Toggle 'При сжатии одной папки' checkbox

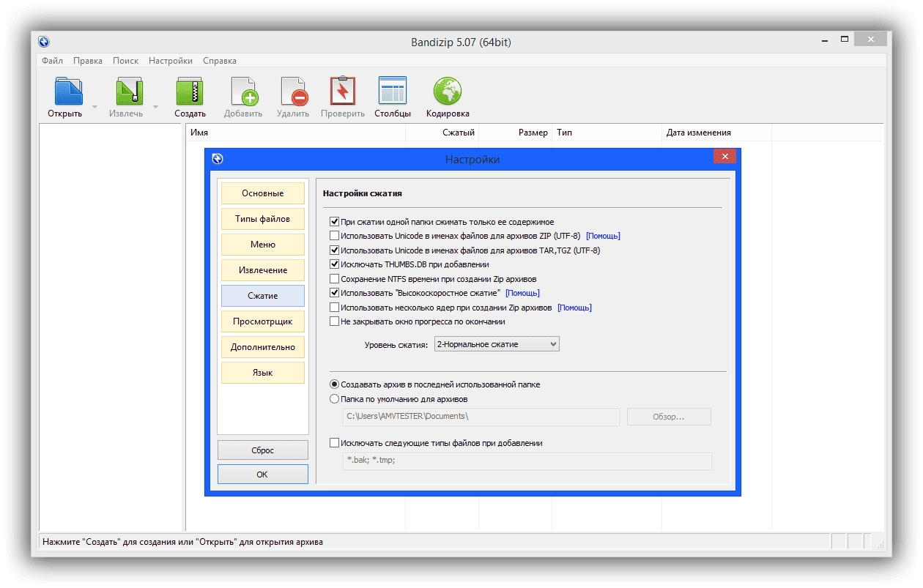pyautogui.click(x=335, y=222)
